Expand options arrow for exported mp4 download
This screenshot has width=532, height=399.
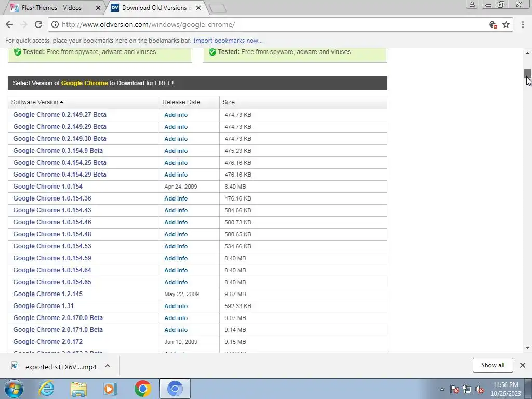point(108,366)
